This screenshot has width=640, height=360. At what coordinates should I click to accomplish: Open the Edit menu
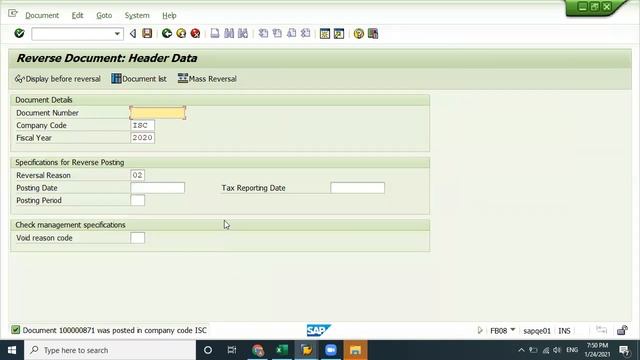[x=78, y=16]
